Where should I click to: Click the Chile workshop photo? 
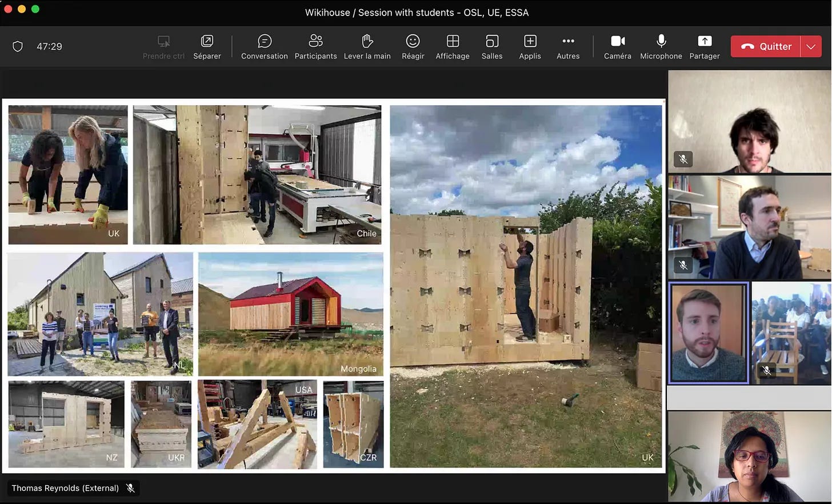click(x=257, y=174)
